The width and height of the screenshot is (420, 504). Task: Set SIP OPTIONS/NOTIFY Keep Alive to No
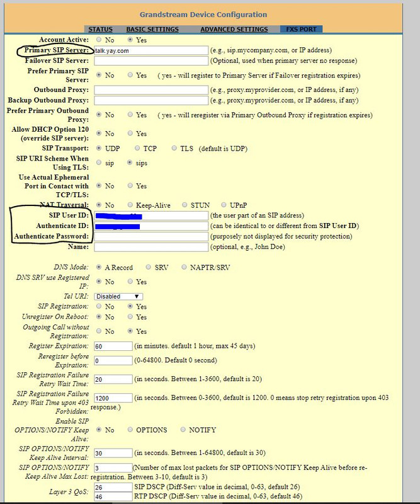tap(99, 430)
